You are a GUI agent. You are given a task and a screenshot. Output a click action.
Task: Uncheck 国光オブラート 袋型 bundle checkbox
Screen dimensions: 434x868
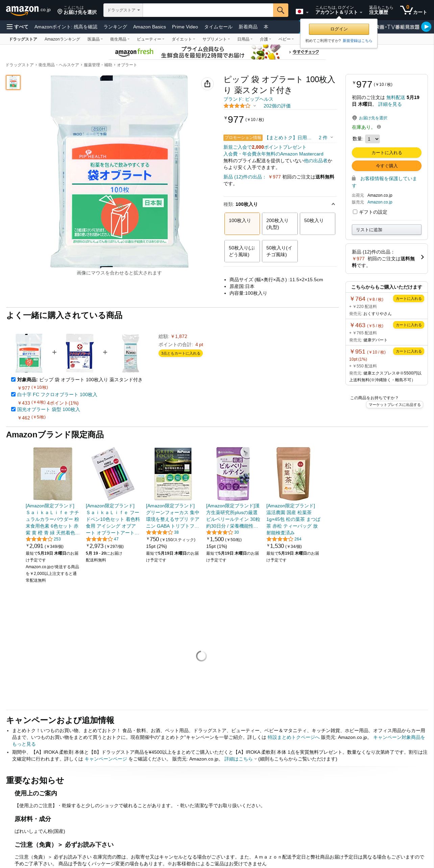tap(13, 409)
